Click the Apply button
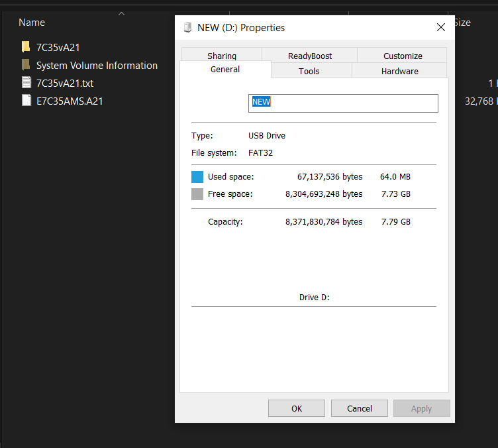498x448 pixels. 422,408
